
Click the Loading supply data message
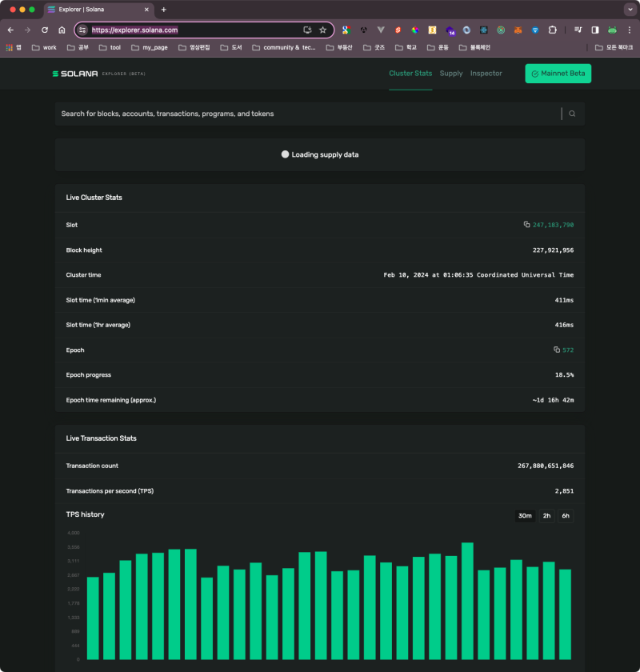click(x=320, y=154)
